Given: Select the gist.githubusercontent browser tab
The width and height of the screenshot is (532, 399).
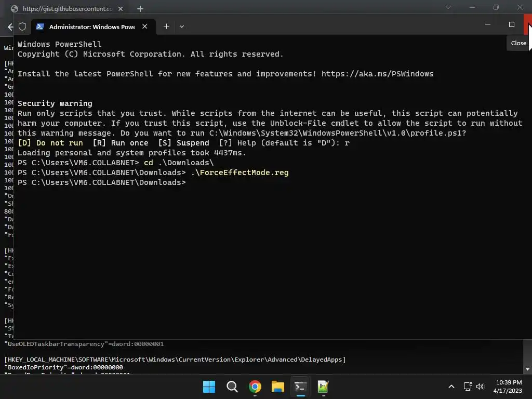Looking at the screenshot, I should 67,9.
